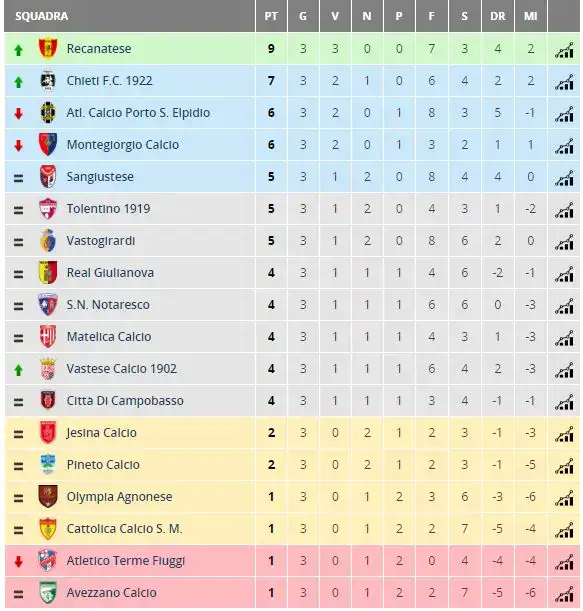Click the Recanatese team crest
Image resolution: width=583 pixels, height=611 pixels.
(x=48, y=49)
